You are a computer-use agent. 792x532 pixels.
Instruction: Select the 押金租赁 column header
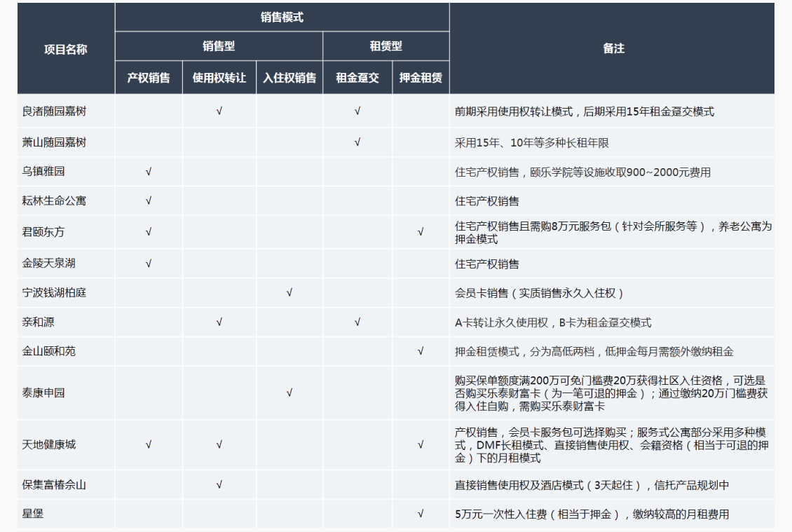[421, 78]
